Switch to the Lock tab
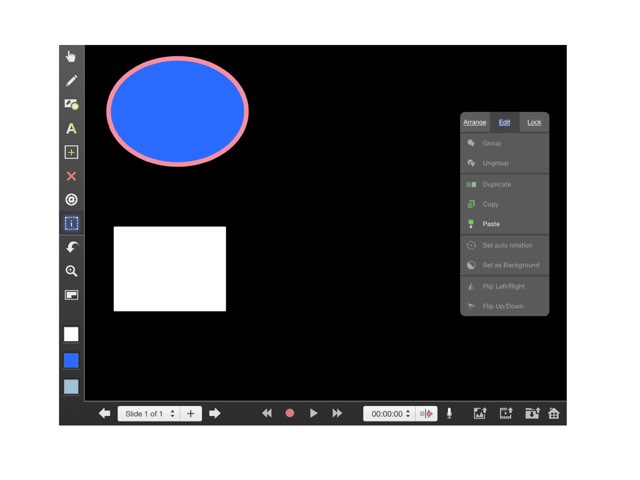 coord(534,122)
